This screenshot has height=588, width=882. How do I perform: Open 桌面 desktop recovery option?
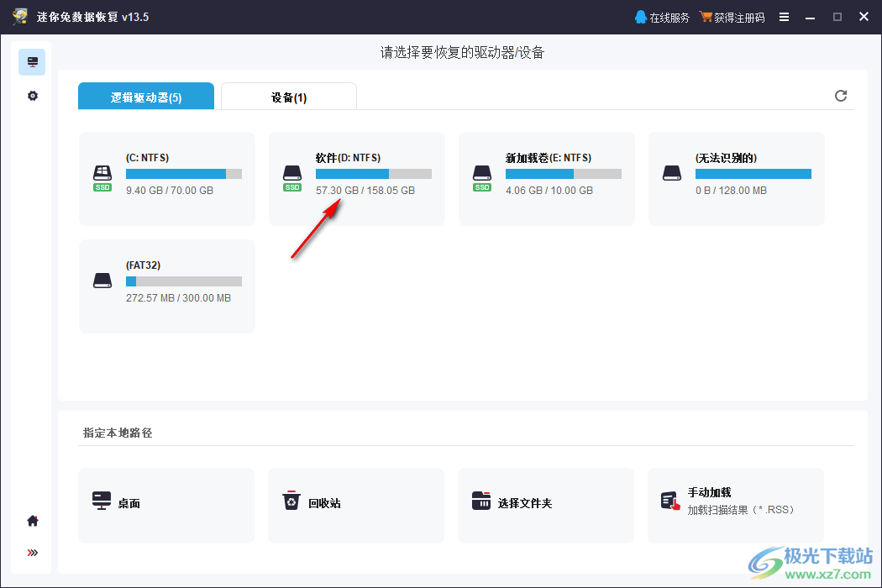pos(166,505)
